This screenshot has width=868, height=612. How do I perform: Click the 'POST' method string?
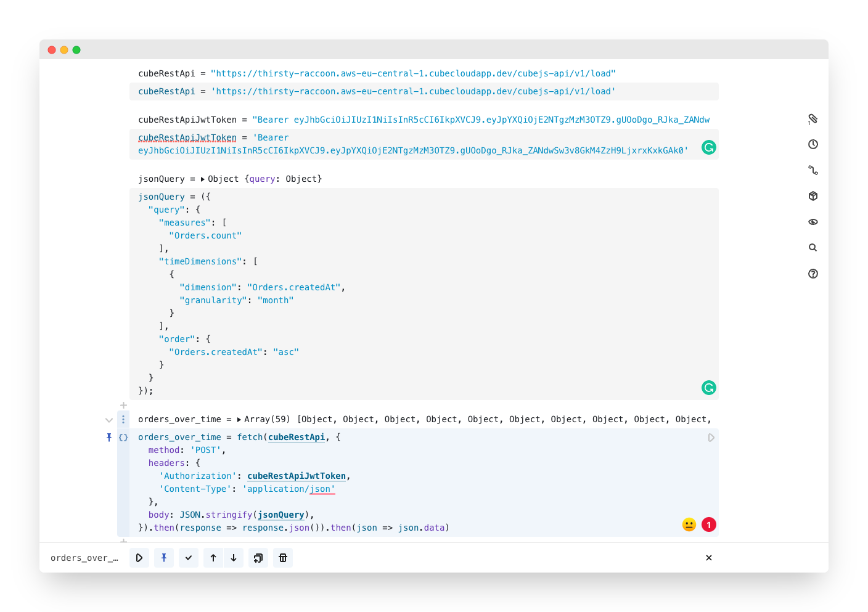[x=205, y=450]
